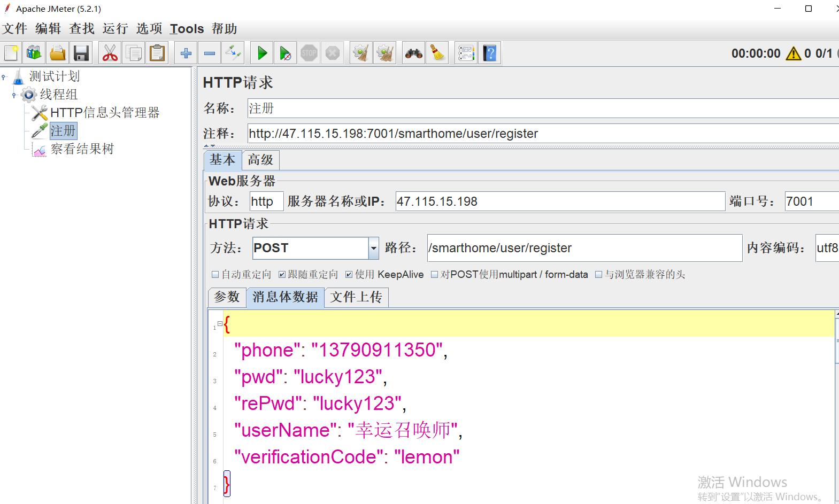
Task: Click the 名称 input field
Action: coord(543,108)
